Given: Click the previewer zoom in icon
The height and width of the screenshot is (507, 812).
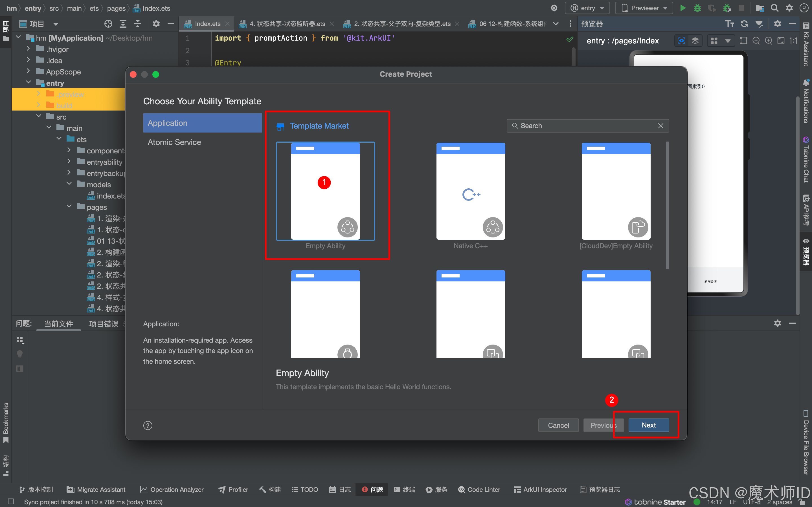Looking at the screenshot, I should tap(768, 41).
